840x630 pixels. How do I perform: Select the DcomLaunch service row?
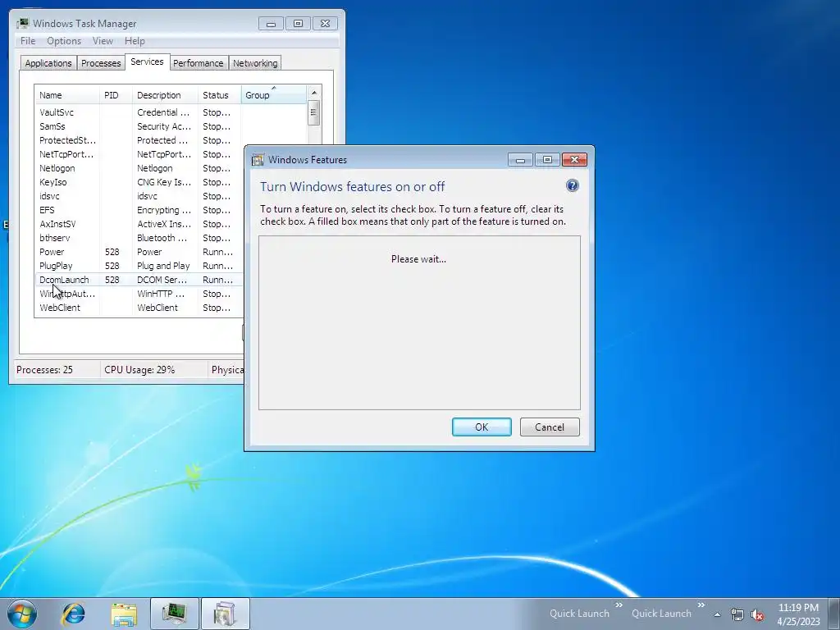139,280
